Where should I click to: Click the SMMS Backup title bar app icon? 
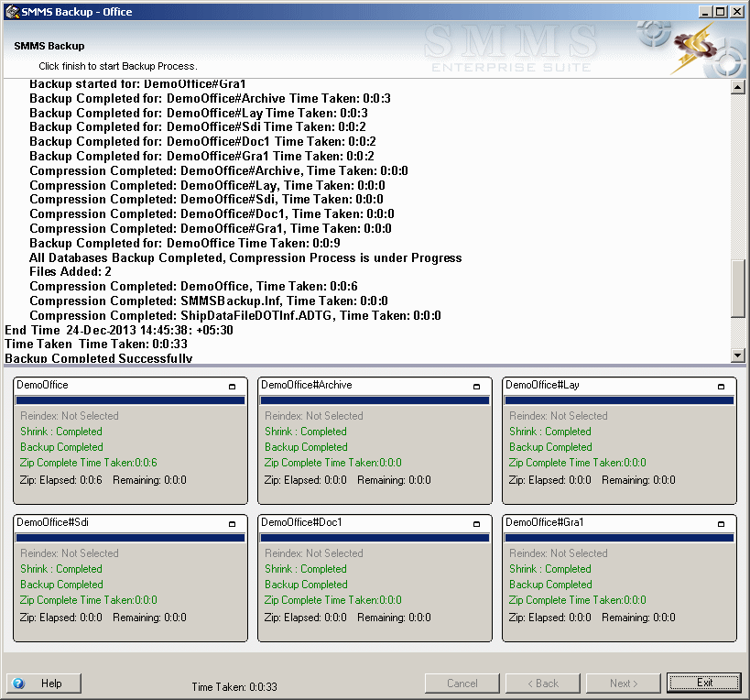click(x=12, y=12)
